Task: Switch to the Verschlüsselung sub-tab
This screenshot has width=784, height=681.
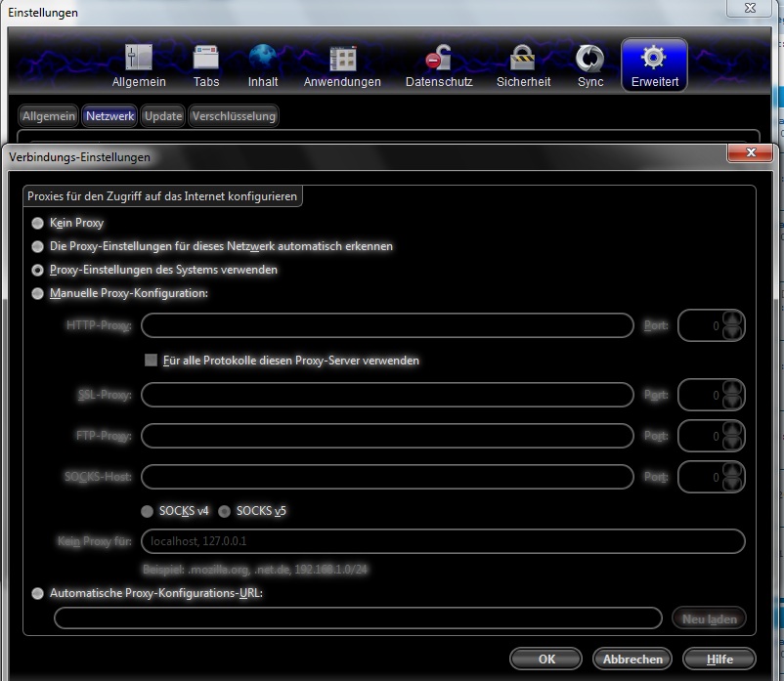Action: tap(234, 116)
